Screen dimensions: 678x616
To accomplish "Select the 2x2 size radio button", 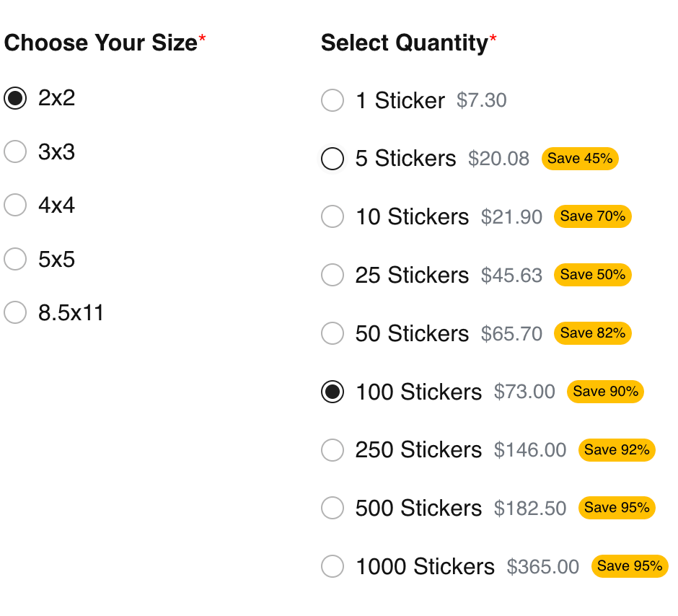I will pos(15,98).
